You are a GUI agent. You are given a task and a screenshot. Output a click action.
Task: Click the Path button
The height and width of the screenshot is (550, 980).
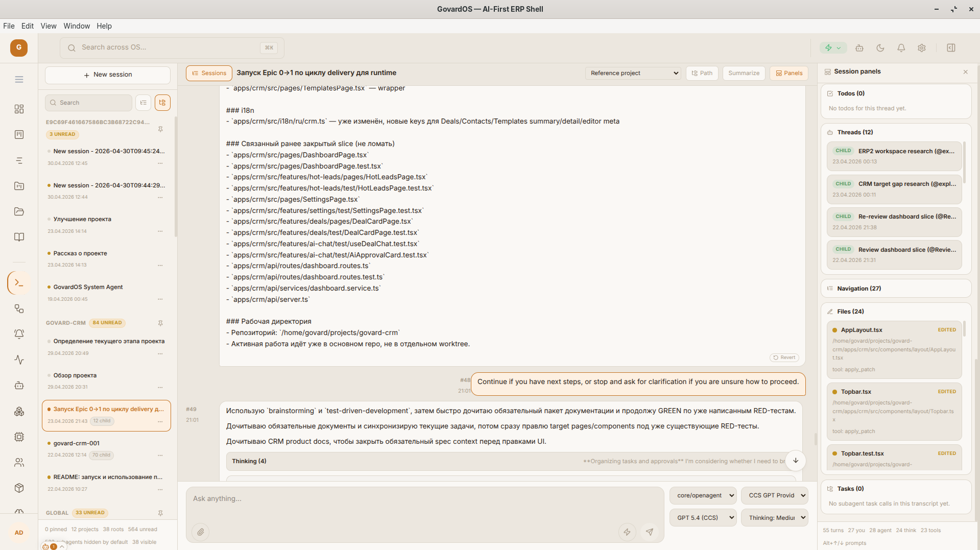pos(702,73)
